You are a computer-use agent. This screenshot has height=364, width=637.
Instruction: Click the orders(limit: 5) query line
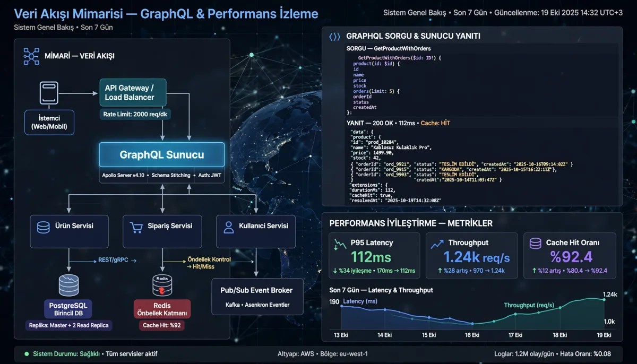click(376, 91)
